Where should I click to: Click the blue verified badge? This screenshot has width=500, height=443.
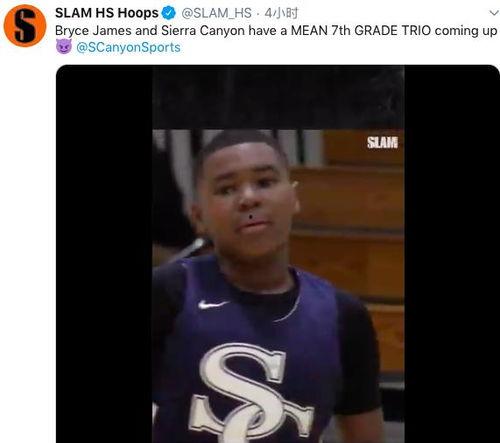[x=169, y=13]
